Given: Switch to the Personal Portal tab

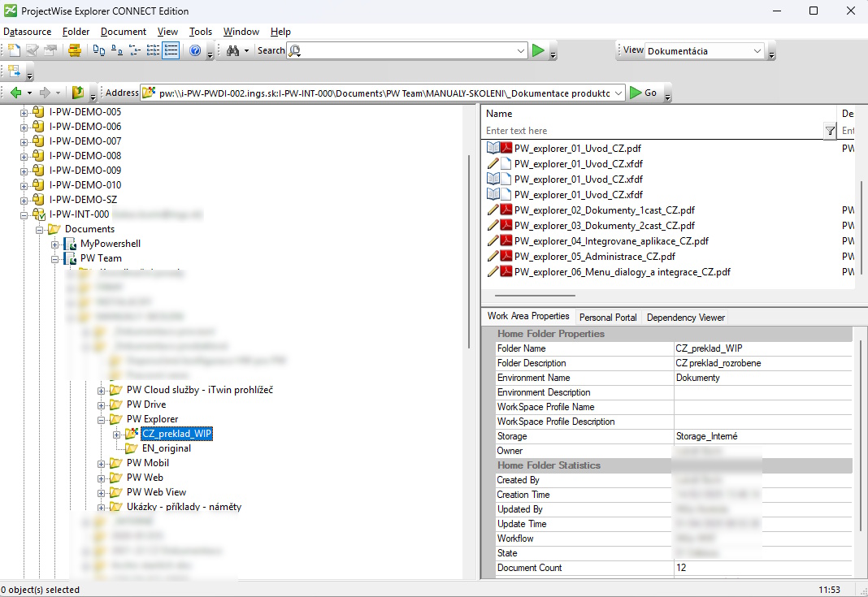Looking at the screenshot, I should (x=607, y=317).
